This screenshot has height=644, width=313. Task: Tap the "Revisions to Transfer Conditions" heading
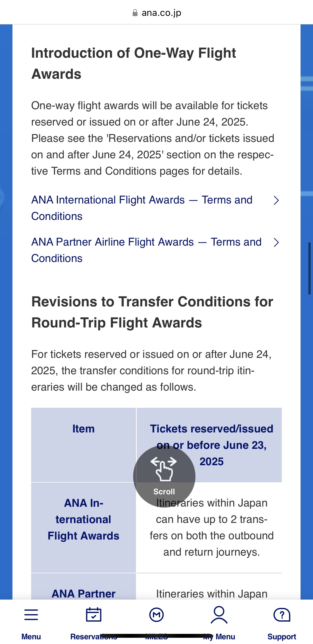tap(152, 312)
